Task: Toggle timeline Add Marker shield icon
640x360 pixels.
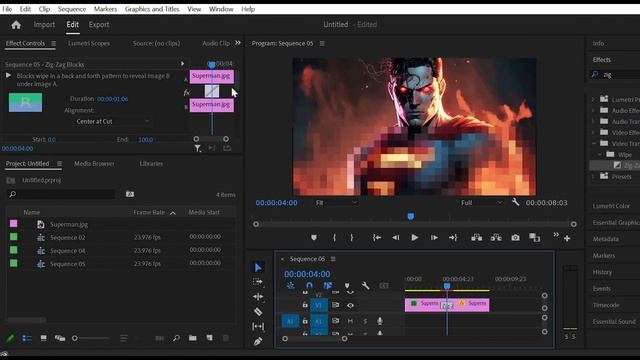Action: pos(347,286)
